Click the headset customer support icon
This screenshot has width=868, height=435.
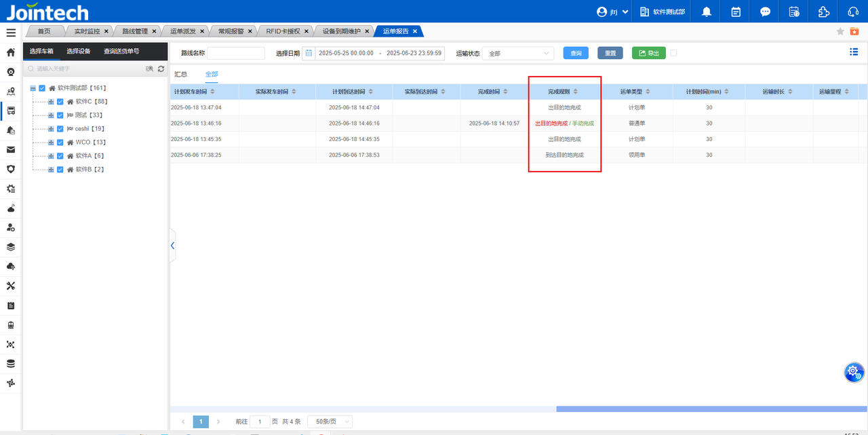[853, 12]
